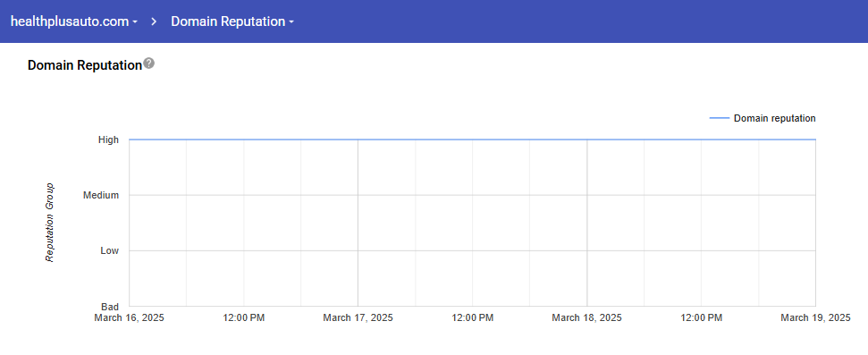Image resolution: width=868 pixels, height=355 pixels.
Task: Click the blue legend line swatch
Action: (719, 118)
